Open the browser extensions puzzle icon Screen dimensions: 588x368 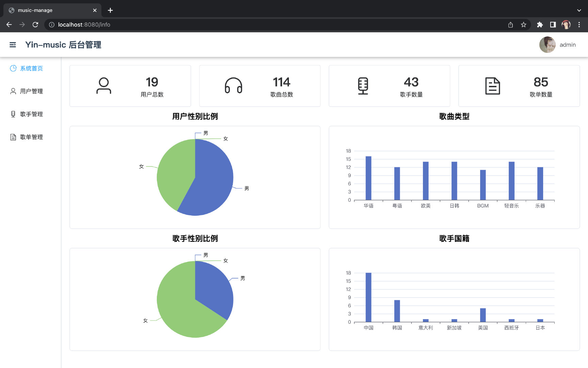click(540, 25)
